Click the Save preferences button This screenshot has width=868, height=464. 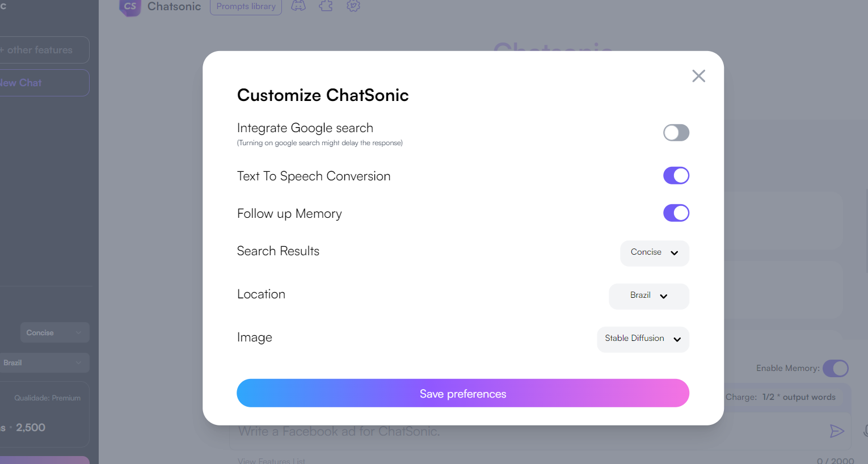tap(463, 393)
